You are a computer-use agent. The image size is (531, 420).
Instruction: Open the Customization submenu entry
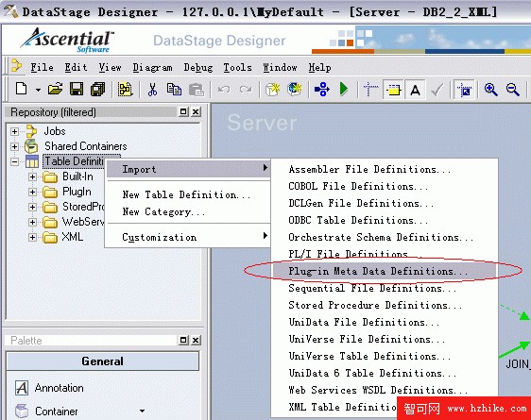point(188,237)
